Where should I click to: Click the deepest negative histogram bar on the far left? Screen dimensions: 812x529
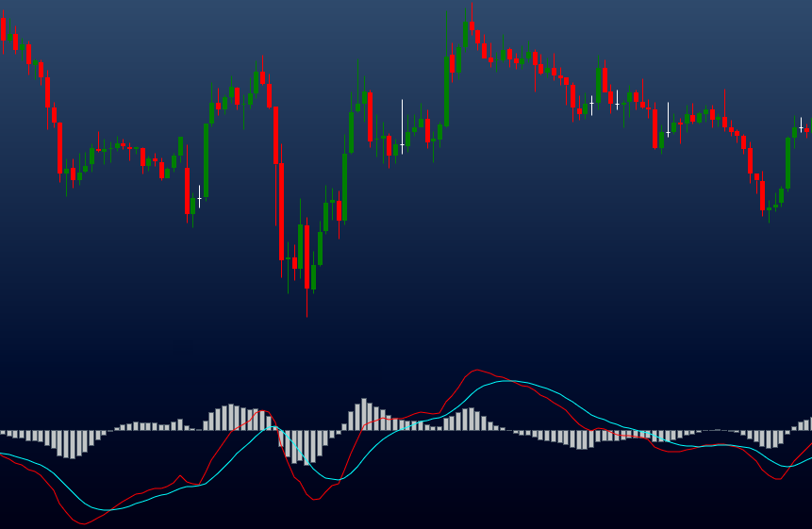(x=72, y=444)
